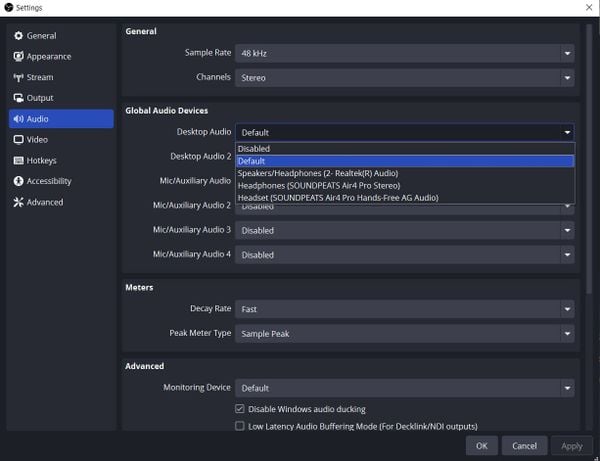Click the Hotkeys keyboard icon
The image size is (600, 461).
pos(18,161)
